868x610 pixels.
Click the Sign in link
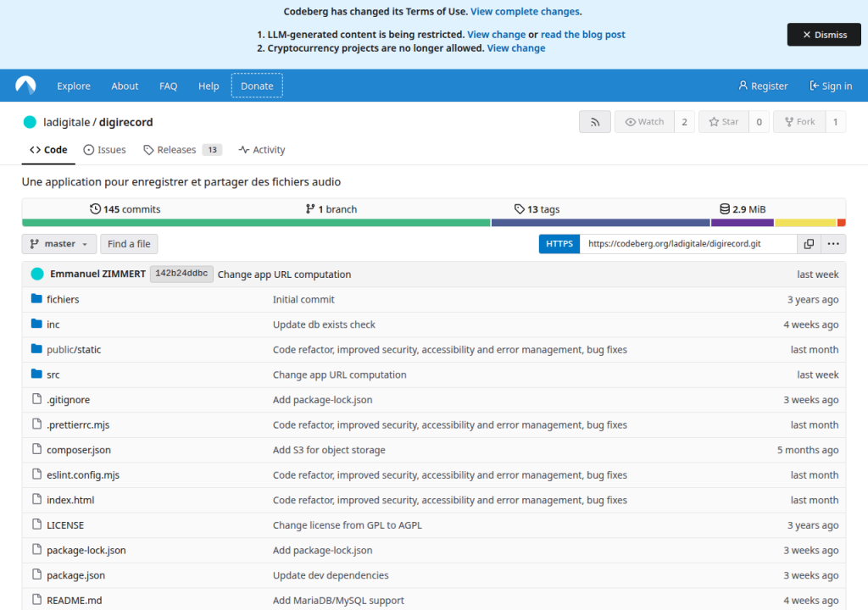pos(831,86)
